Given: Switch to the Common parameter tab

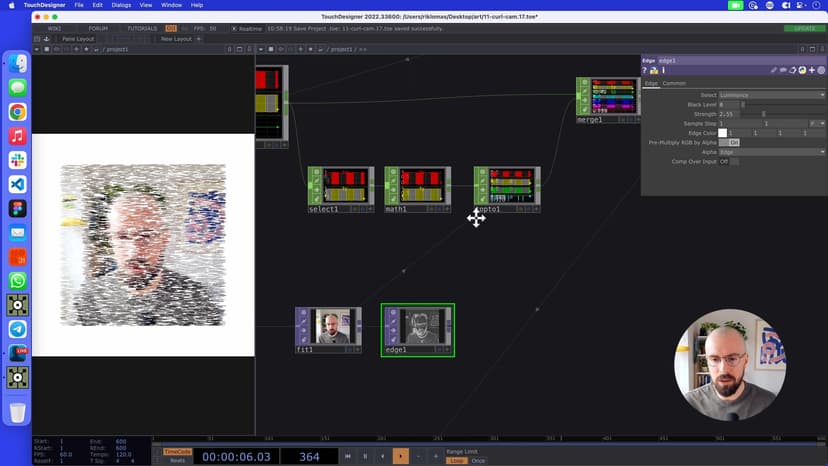Looking at the screenshot, I should (674, 83).
